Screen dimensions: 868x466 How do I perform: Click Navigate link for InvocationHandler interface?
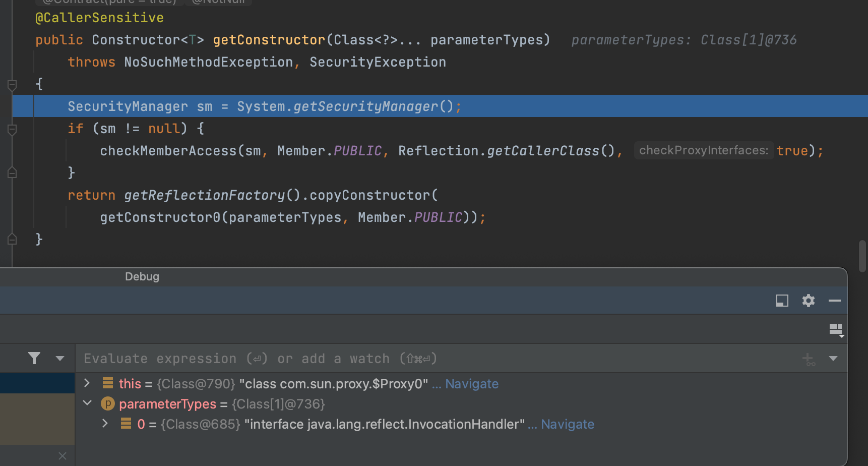pos(567,424)
